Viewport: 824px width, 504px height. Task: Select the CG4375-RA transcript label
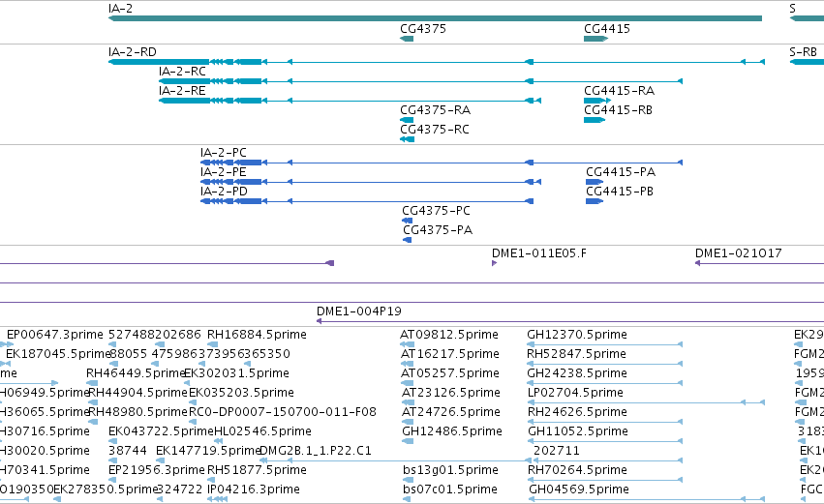click(435, 110)
